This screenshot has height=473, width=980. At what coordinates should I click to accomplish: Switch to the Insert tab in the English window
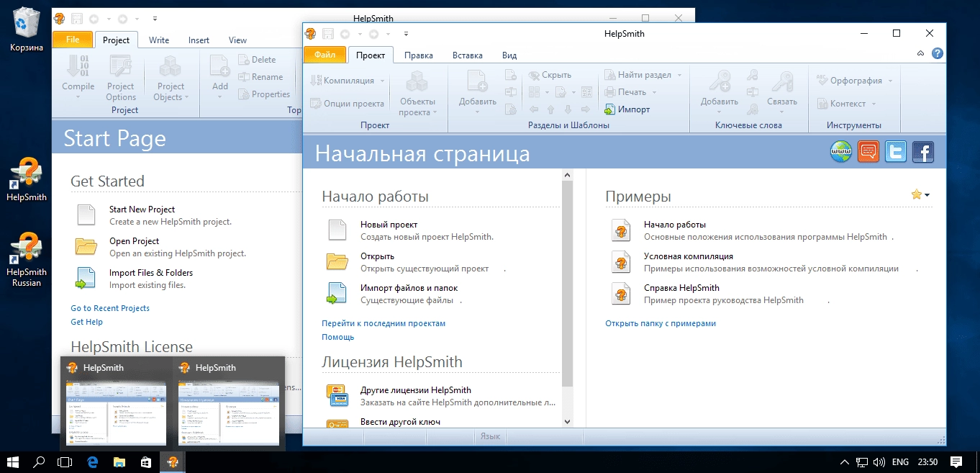click(x=199, y=40)
